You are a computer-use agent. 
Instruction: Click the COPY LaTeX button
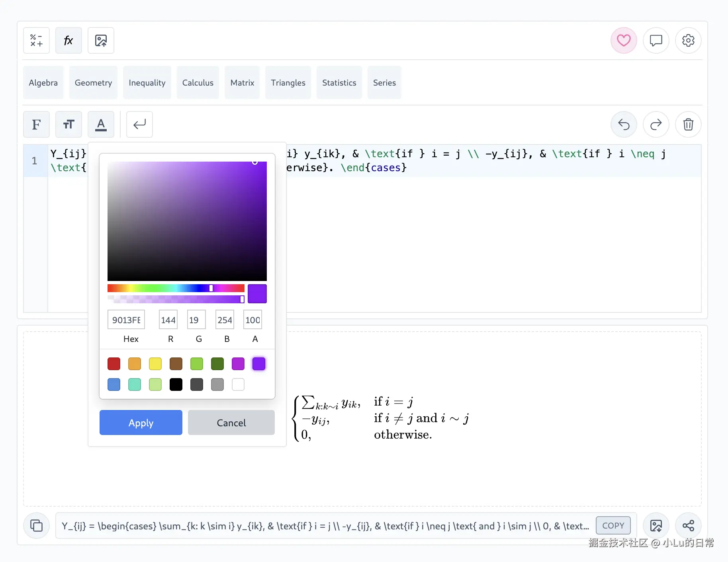coord(613,526)
